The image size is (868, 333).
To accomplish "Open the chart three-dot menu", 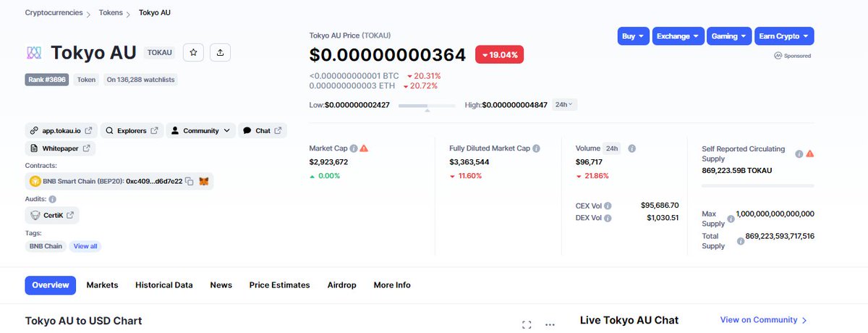I will pos(550,325).
